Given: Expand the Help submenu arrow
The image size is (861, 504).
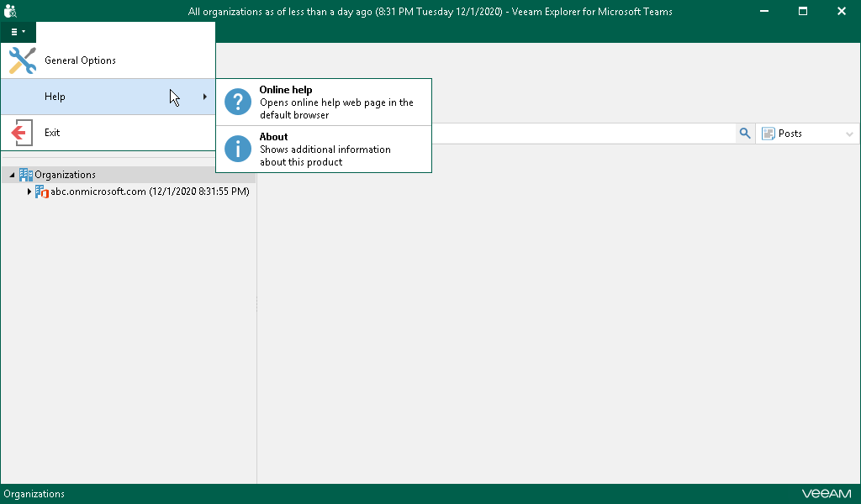Looking at the screenshot, I should tap(205, 97).
